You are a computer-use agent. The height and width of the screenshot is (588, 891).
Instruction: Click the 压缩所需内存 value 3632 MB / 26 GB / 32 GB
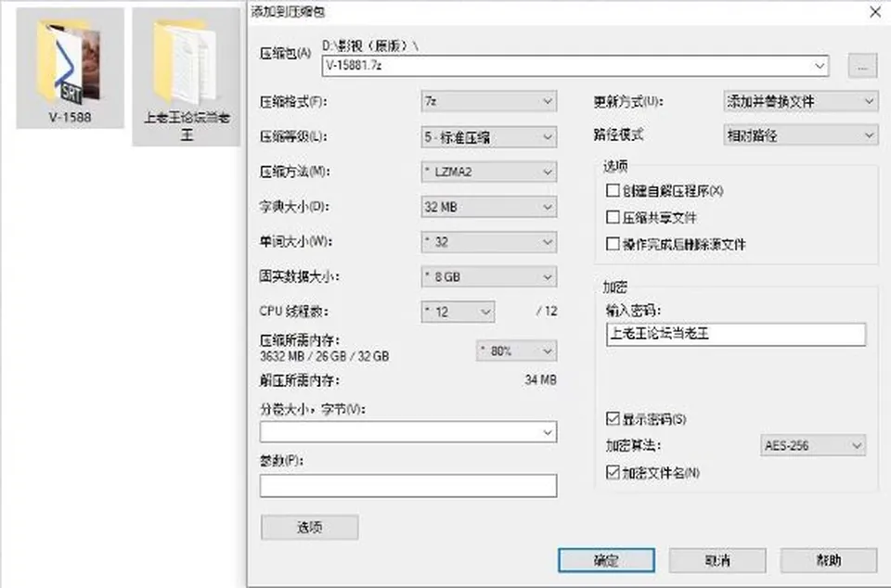[x=325, y=356]
